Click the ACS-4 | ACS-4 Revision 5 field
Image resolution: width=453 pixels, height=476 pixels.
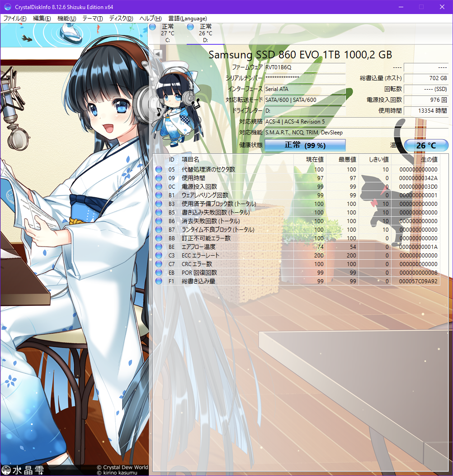coord(356,122)
